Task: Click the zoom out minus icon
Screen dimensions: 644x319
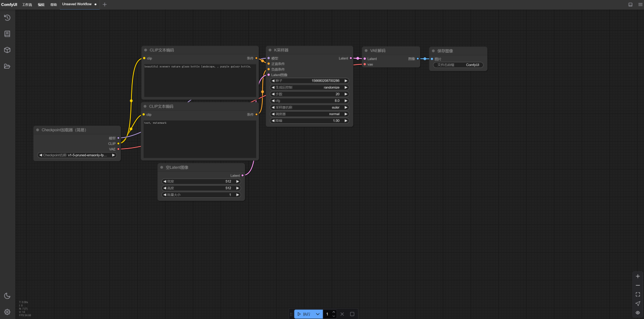Action: [x=638, y=286]
